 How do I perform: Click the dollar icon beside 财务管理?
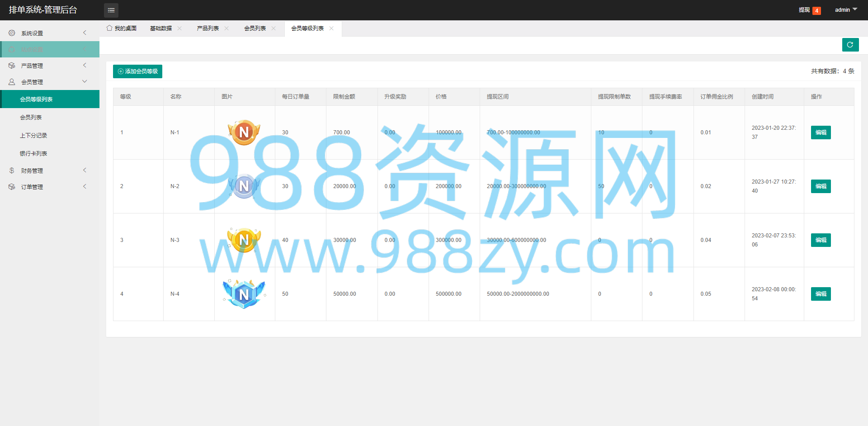coord(12,170)
